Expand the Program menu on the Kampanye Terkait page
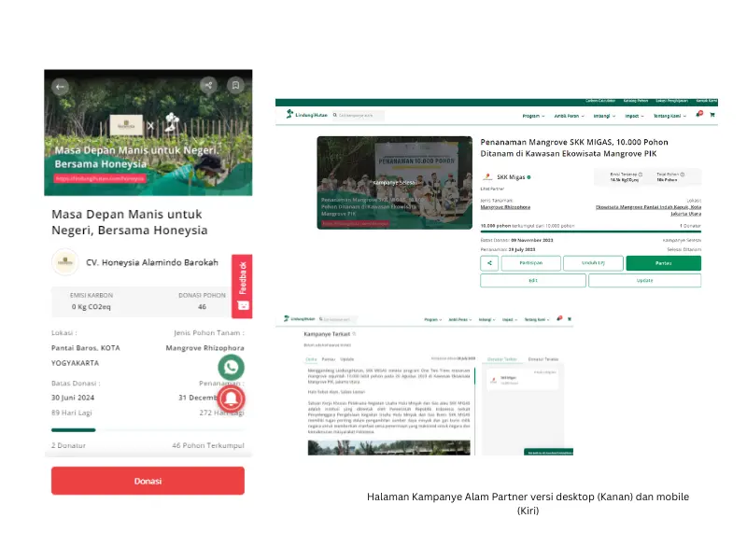Viewport: 747px width, 560px height. (x=433, y=319)
